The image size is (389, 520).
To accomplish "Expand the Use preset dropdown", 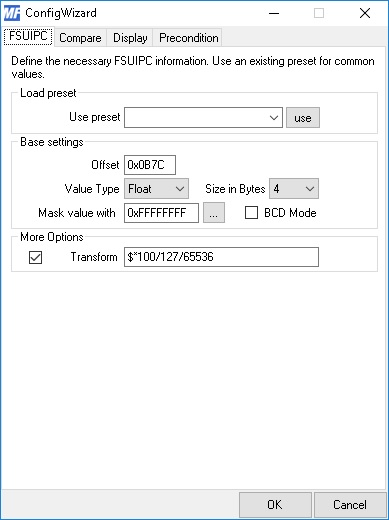I will click(x=203, y=117).
